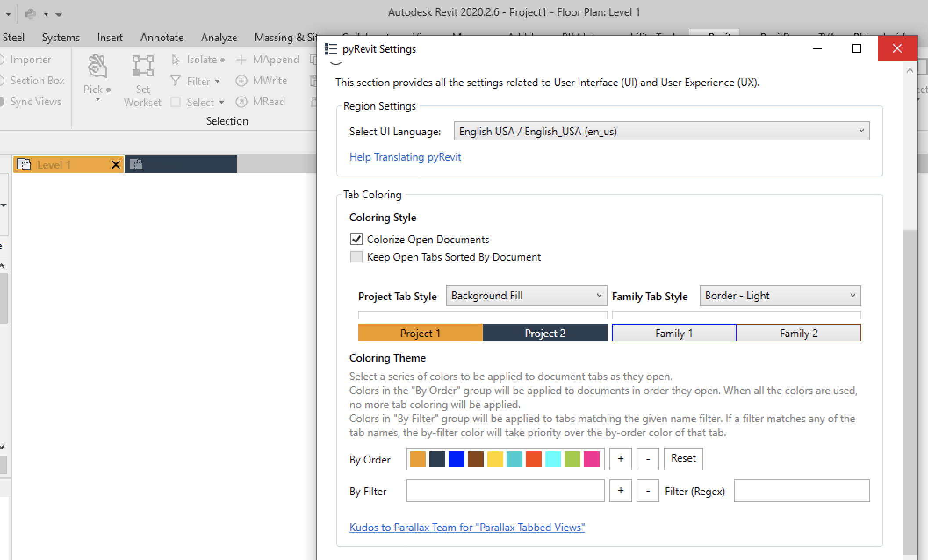Open the Analyze ribbon tab

click(219, 38)
